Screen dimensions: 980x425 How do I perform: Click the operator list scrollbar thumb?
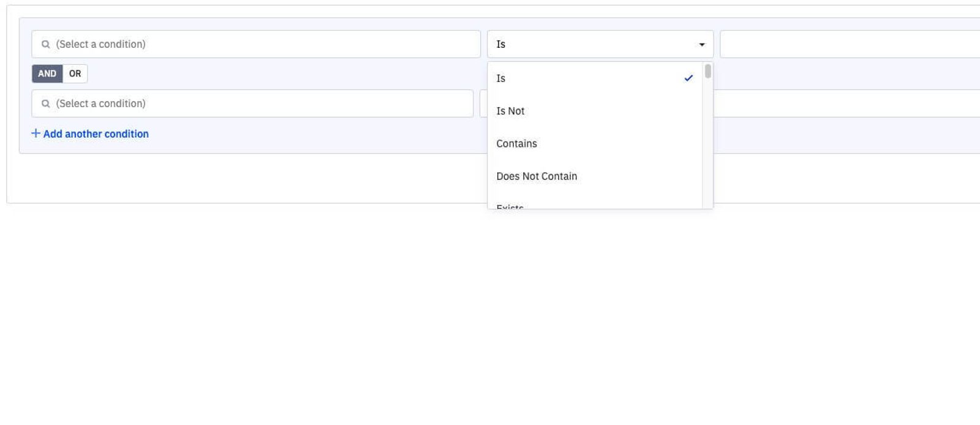(x=708, y=72)
